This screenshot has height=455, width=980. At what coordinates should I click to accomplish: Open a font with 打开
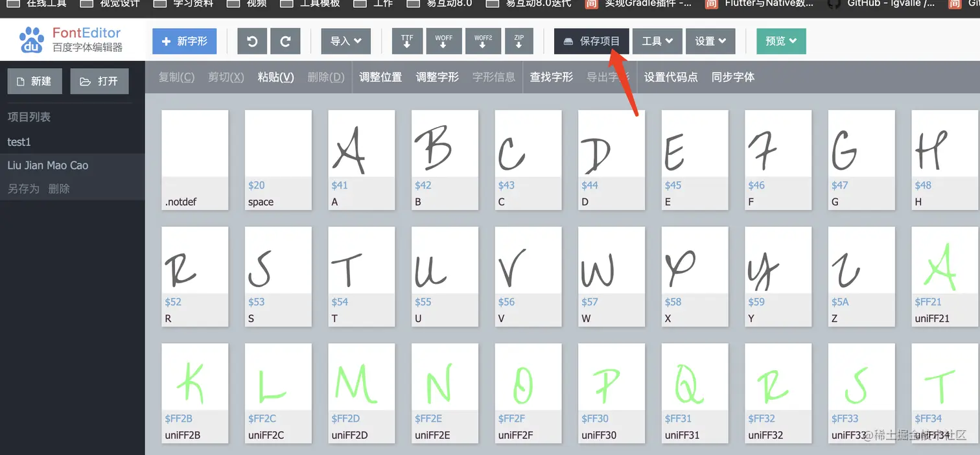click(99, 81)
